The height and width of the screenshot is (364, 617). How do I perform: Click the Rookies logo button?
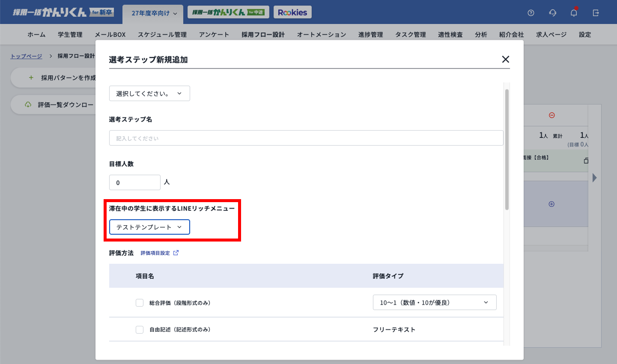292,12
